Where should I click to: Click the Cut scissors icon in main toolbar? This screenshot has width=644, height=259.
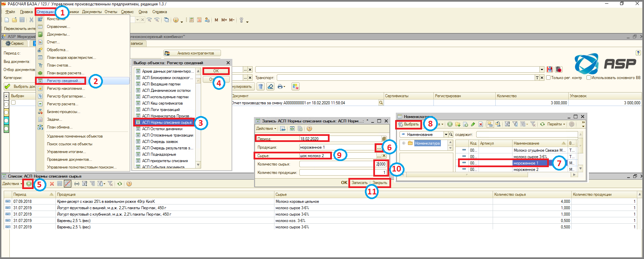coord(31,20)
